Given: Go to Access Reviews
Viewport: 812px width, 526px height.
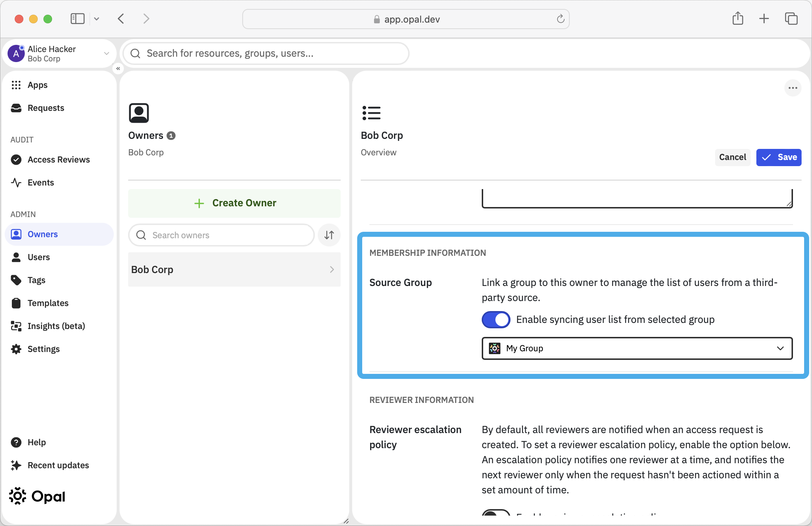Looking at the screenshot, I should coord(59,160).
